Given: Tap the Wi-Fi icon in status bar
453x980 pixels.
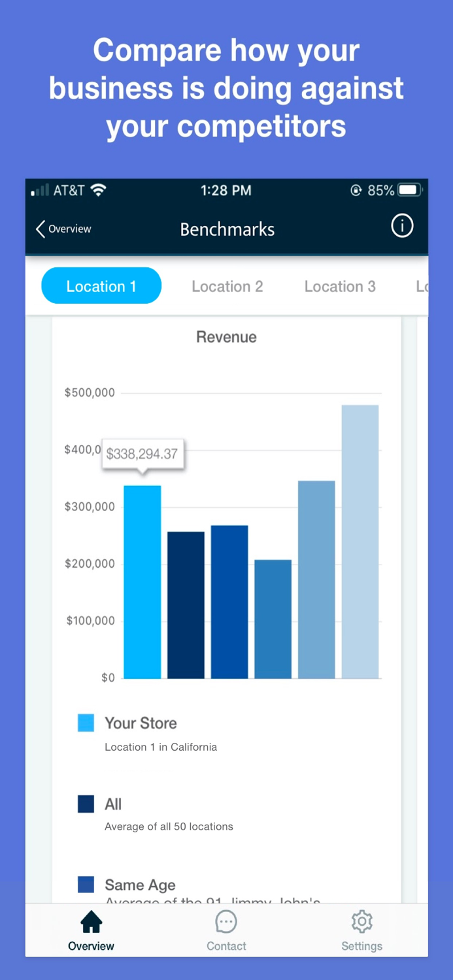Looking at the screenshot, I should 98,190.
